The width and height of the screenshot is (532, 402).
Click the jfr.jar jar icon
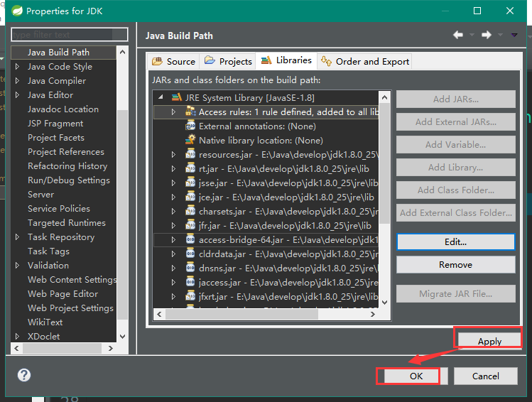tap(190, 225)
